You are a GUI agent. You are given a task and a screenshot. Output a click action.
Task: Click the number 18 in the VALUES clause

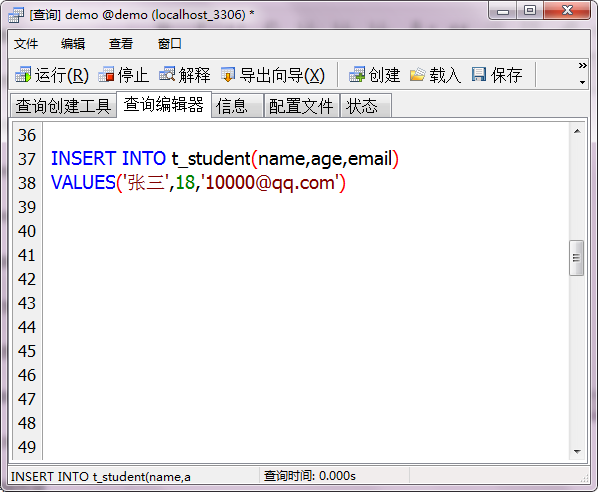(185, 182)
